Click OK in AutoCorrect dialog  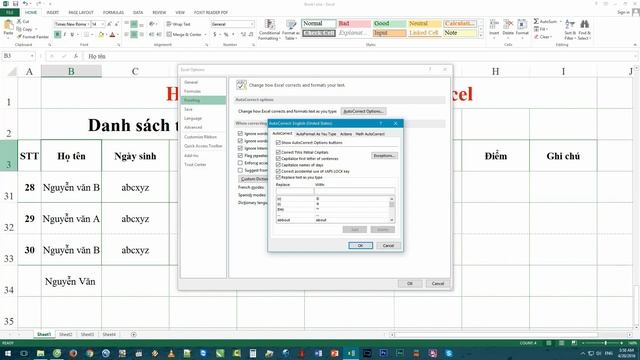pos(360,245)
